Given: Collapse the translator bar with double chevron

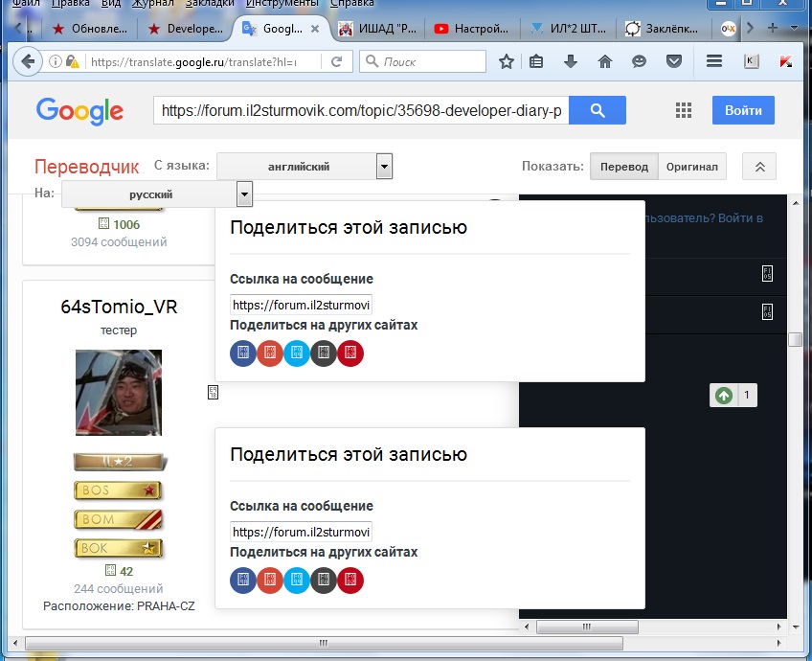Looking at the screenshot, I should pos(759,167).
